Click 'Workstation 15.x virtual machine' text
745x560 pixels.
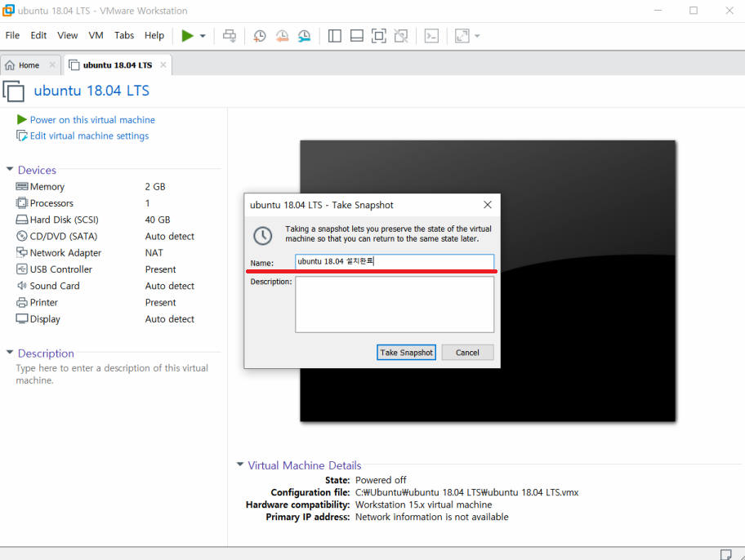pyautogui.click(x=423, y=505)
